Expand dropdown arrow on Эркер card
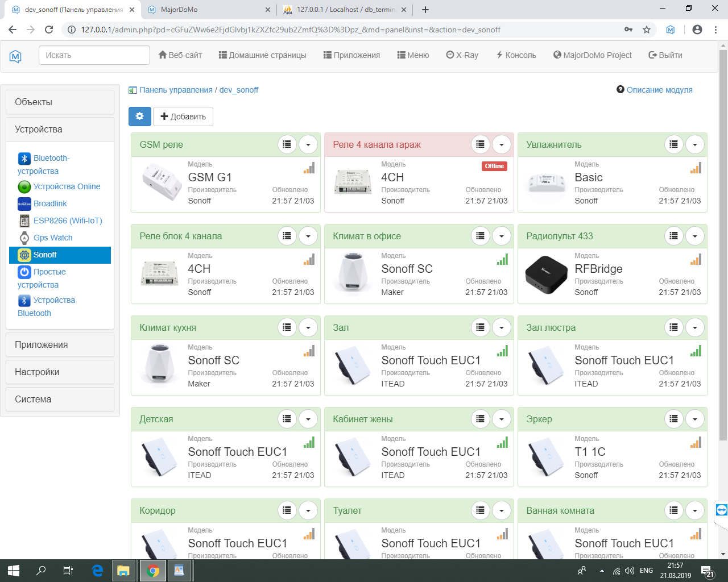 pos(695,419)
